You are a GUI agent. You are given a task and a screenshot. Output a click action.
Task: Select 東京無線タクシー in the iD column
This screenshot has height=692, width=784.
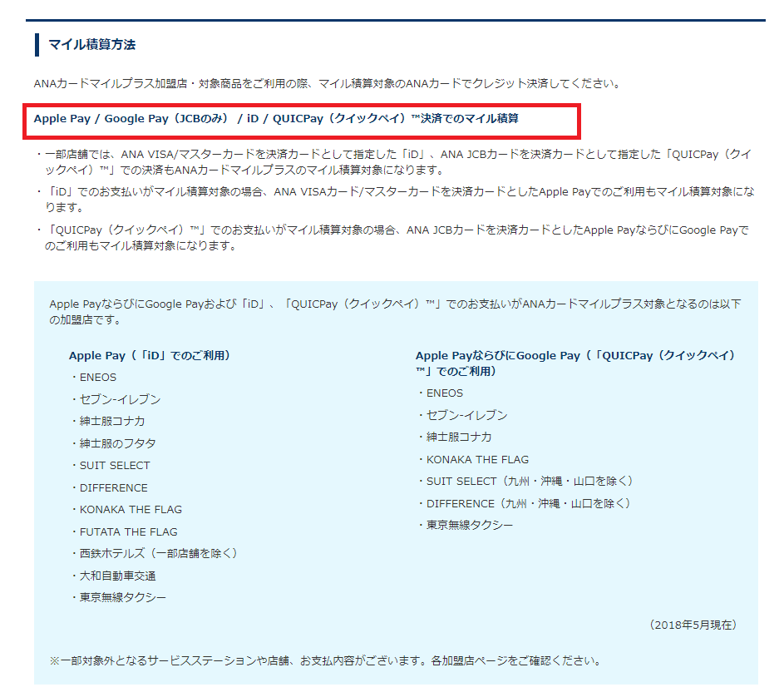point(122,597)
